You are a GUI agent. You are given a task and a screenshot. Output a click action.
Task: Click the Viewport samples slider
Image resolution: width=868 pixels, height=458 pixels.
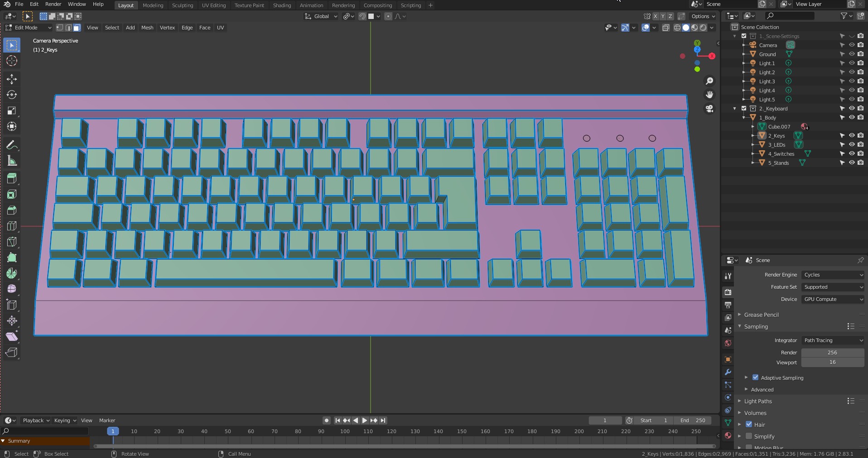[832, 362]
